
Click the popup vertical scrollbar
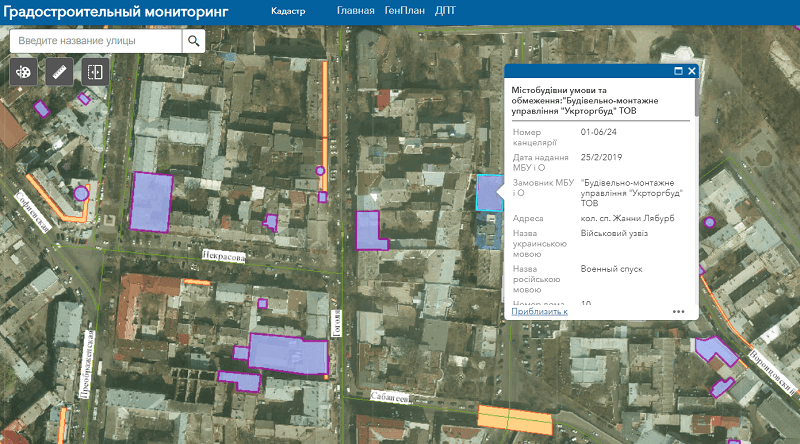coord(696,97)
